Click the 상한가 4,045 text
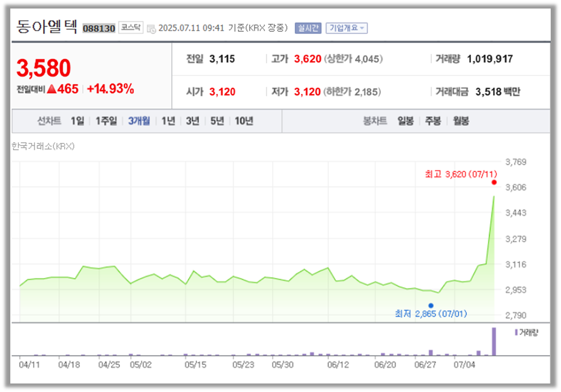Screen dimensions: 561x392 pos(354,59)
